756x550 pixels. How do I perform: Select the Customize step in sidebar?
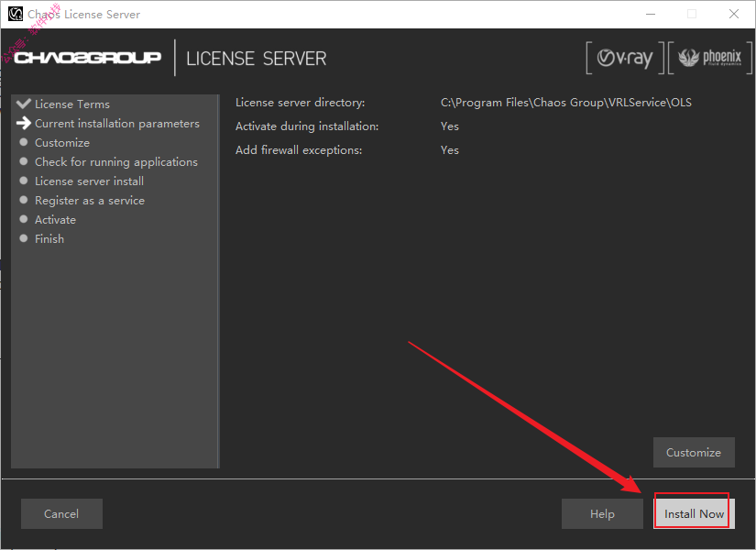62,143
